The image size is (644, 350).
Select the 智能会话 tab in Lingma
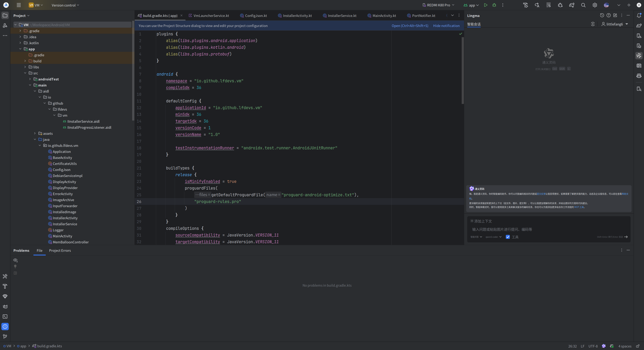point(474,24)
